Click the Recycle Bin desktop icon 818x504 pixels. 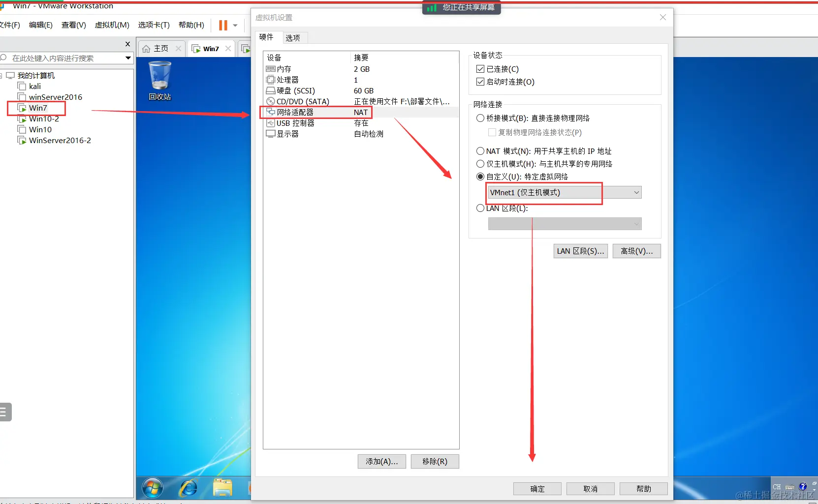point(160,81)
